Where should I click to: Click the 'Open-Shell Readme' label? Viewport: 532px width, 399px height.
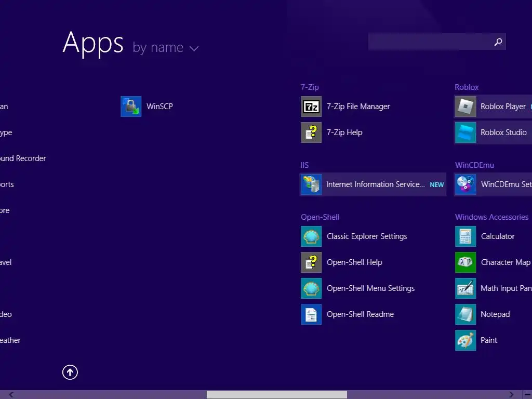(360, 314)
